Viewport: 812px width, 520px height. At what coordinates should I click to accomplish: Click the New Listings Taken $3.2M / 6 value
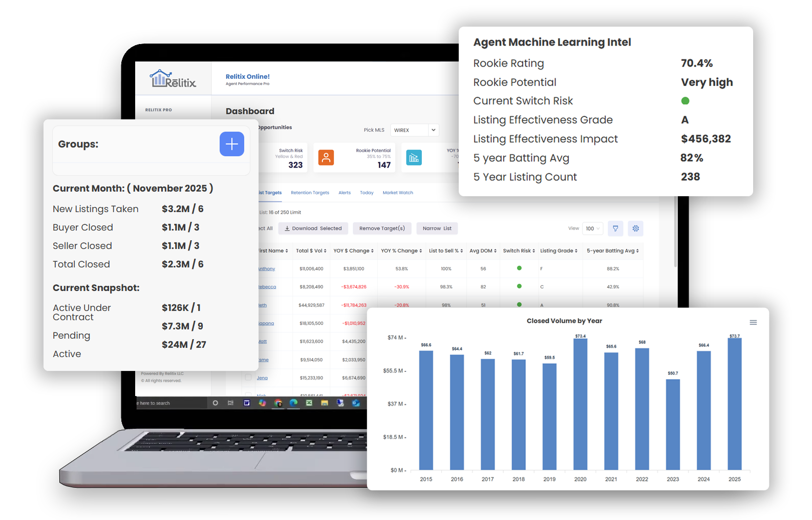click(x=182, y=209)
